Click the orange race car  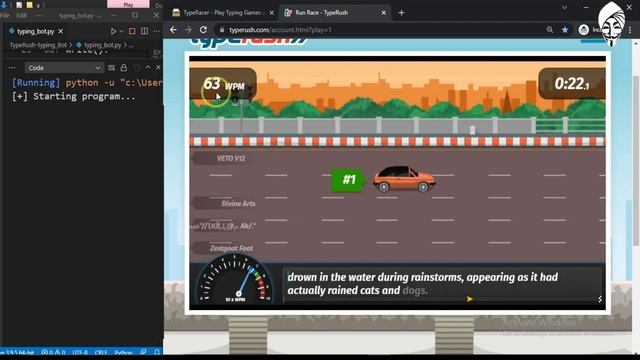(404, 178)
